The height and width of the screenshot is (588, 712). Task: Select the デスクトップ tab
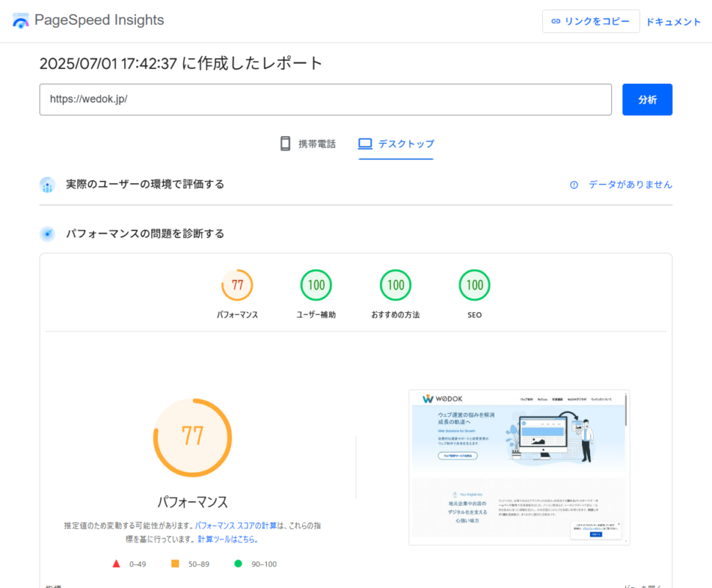point(395,143)
